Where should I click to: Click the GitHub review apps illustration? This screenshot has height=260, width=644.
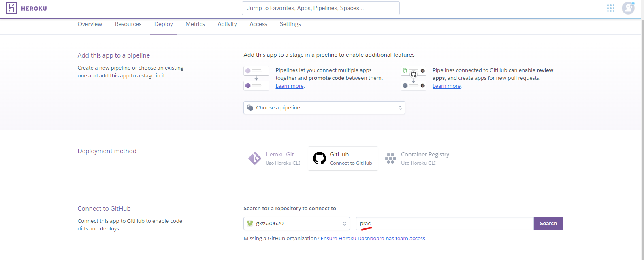(414, 78)
